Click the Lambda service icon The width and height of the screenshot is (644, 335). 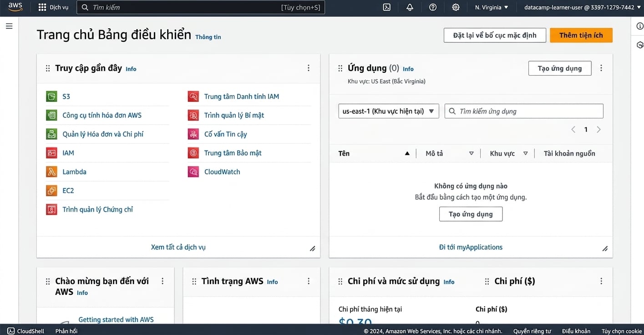coord(51,172)
